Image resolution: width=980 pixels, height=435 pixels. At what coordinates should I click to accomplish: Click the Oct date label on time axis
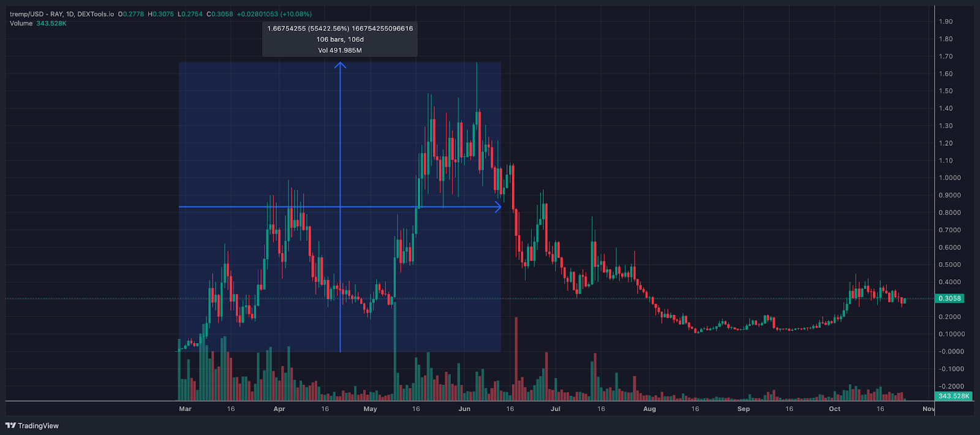coord(835,409)
